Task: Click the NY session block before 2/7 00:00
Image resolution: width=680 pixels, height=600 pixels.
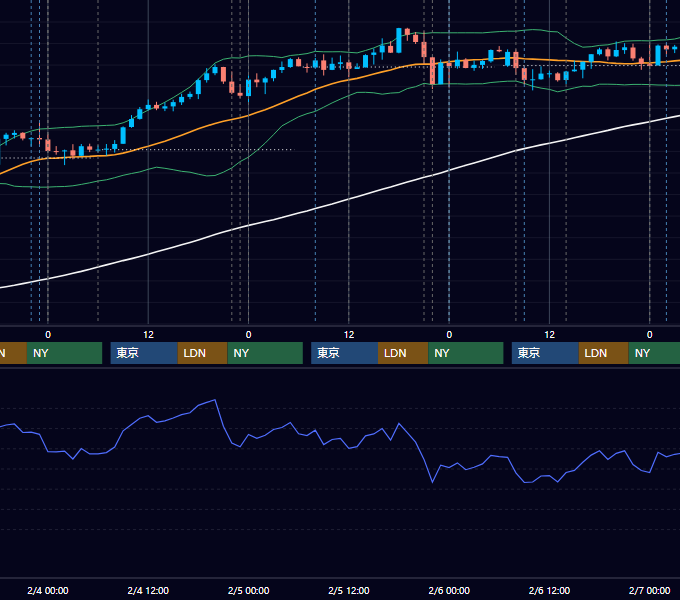Action: (654, 353)
